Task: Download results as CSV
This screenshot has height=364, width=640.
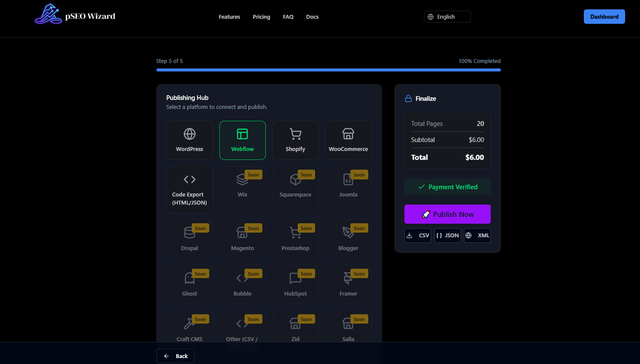Action: coord(417,235)
